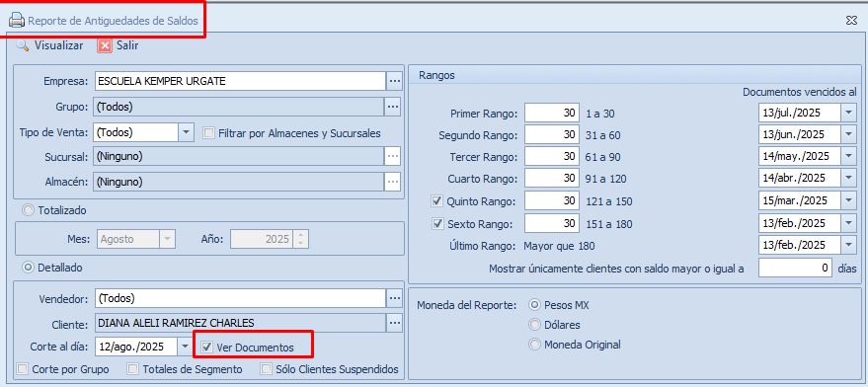
Task: Click the Sexto Rango days input
Action: [552, 224]
